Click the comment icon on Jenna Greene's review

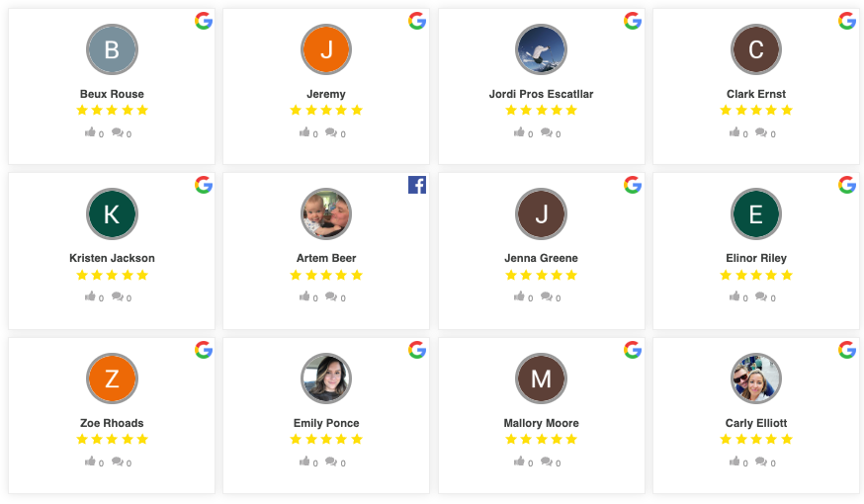point(547,296)
